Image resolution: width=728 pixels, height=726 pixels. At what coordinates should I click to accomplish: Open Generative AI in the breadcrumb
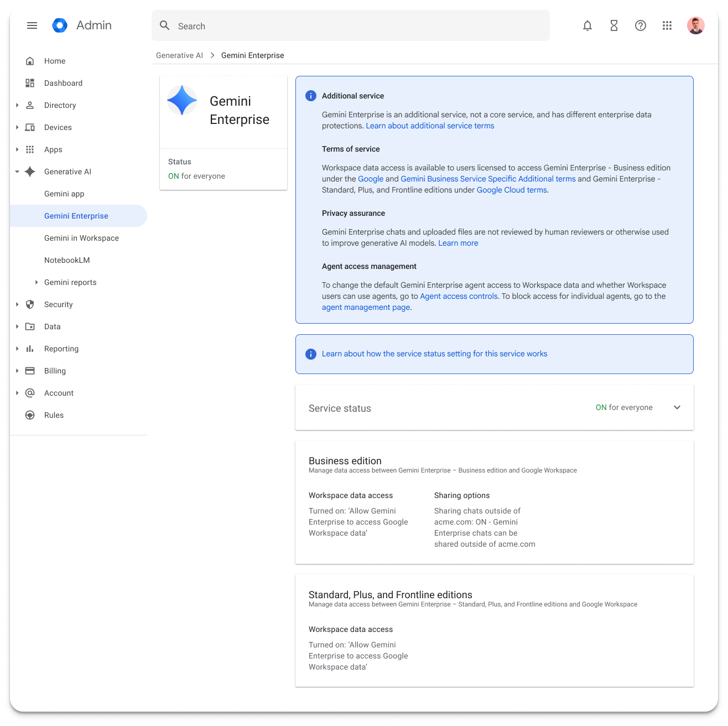(179, 55)
